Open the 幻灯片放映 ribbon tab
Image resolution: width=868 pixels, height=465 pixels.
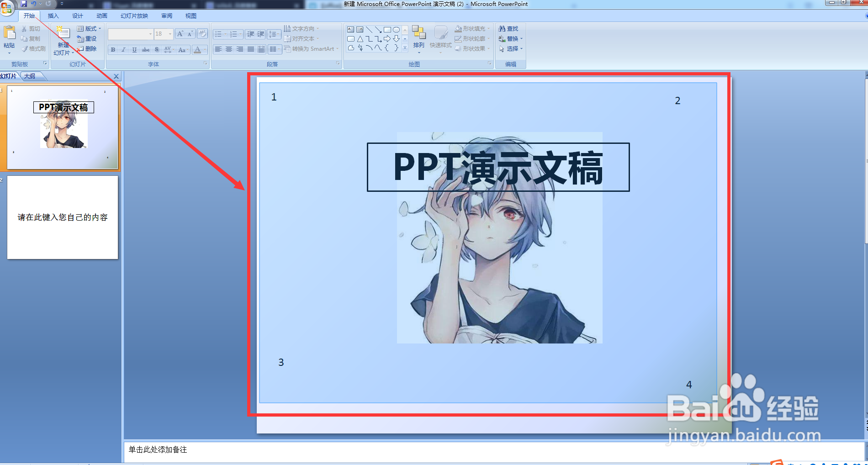pos(134,16)
